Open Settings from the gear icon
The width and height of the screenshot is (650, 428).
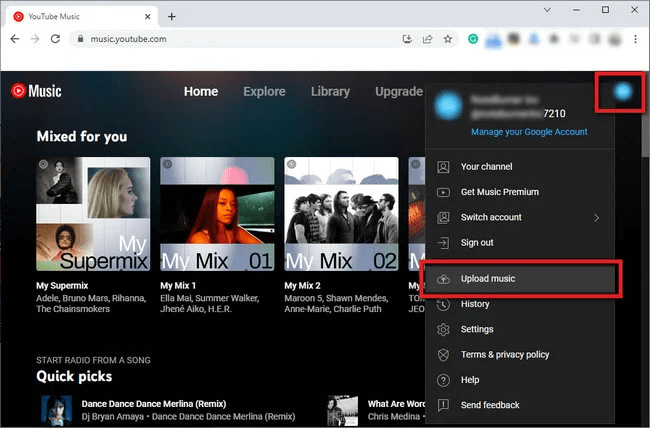(x=443, y=329)
